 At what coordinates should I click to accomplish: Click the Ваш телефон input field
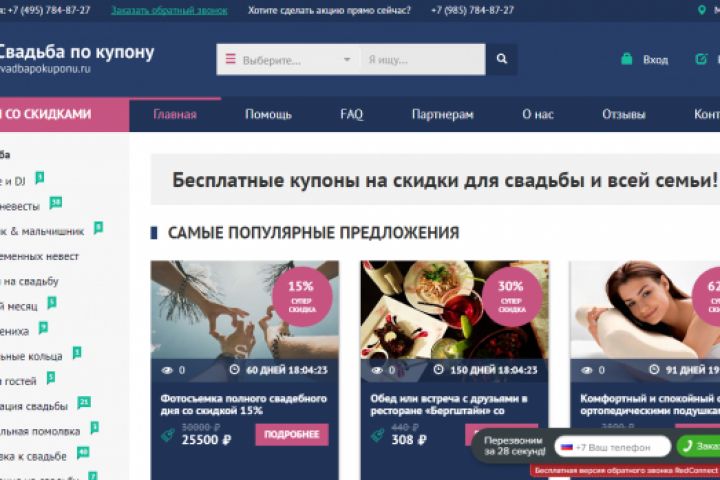[x=613, y=447]
